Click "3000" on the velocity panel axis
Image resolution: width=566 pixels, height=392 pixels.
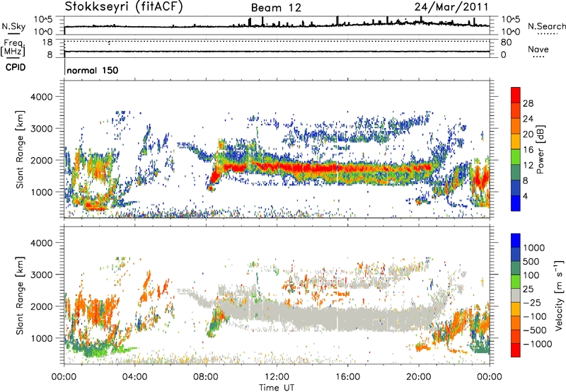[41, 275]
